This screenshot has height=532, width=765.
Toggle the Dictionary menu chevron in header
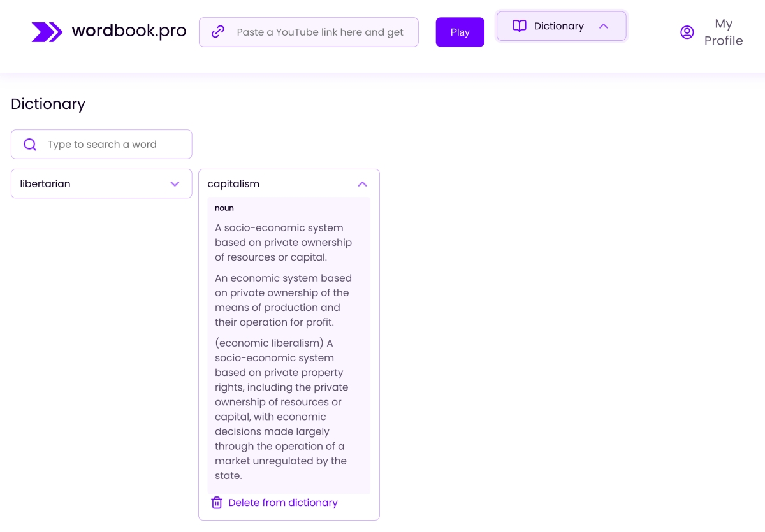[x=604, y=26]
